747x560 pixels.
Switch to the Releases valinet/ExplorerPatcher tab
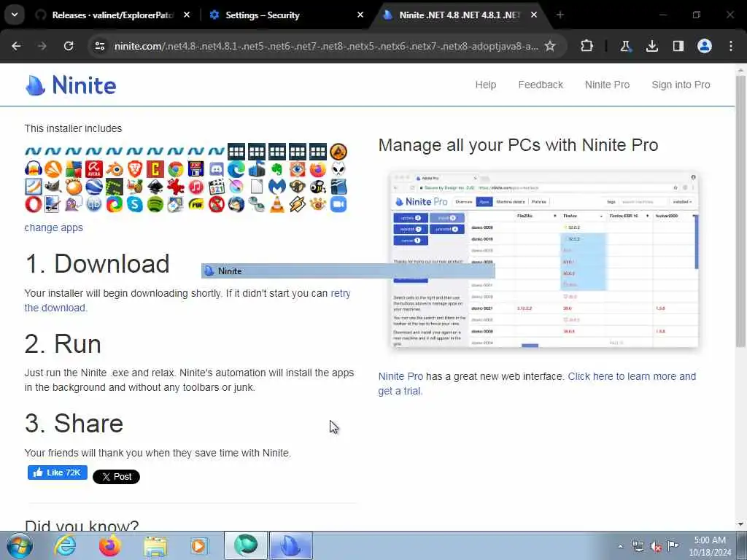click(x=112, y=15)
